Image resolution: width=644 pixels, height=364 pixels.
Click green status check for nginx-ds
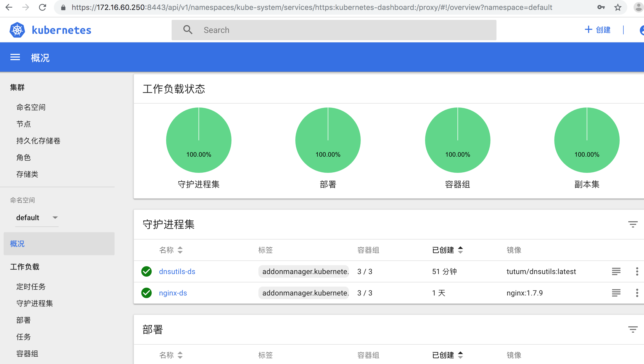click(x=146, y=293)
